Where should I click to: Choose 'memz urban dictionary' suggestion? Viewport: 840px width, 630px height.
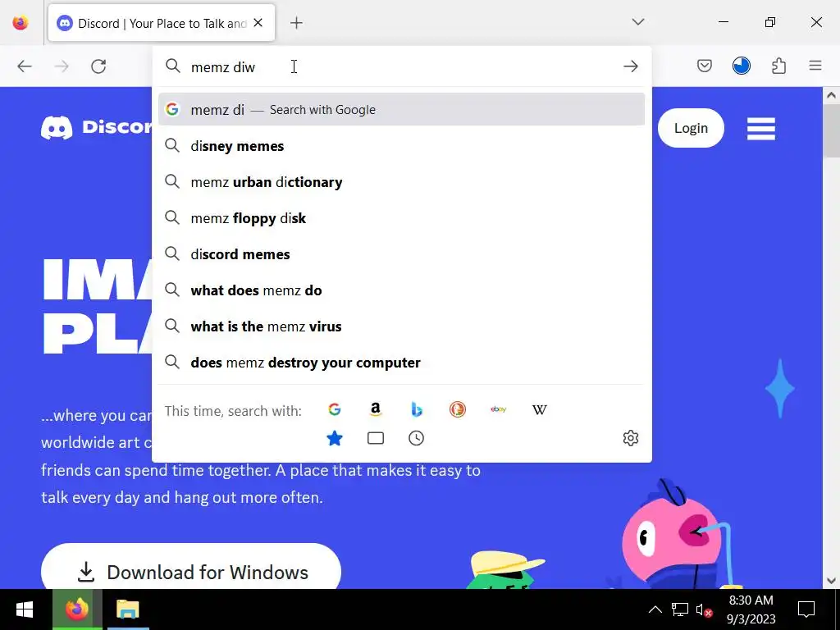[x=401, y=182]
